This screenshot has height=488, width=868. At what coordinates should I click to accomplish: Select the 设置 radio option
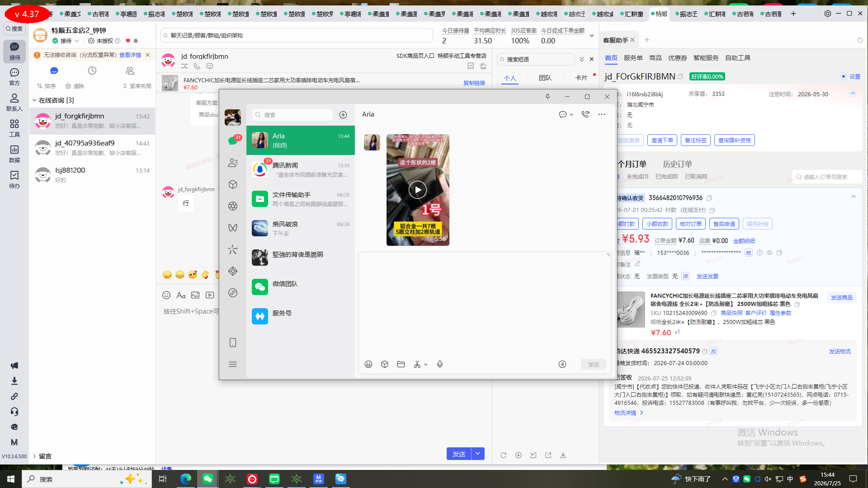point(844,76)
